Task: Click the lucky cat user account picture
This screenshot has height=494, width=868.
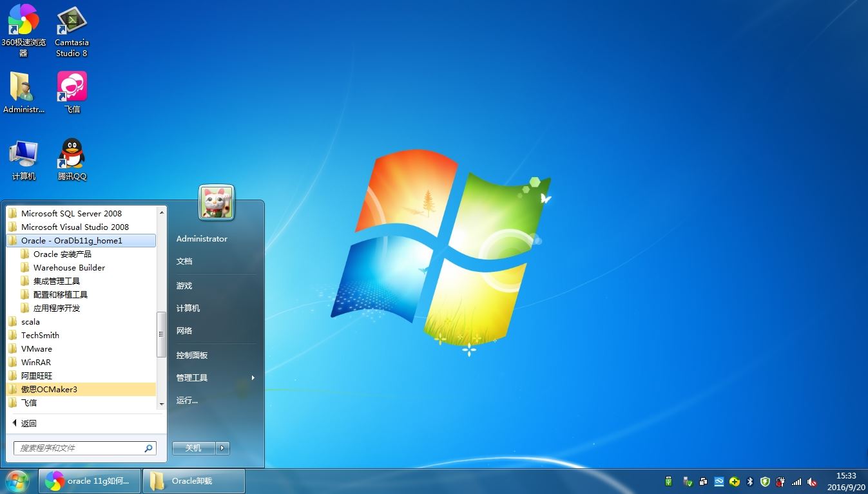Action: coord(217,202)
